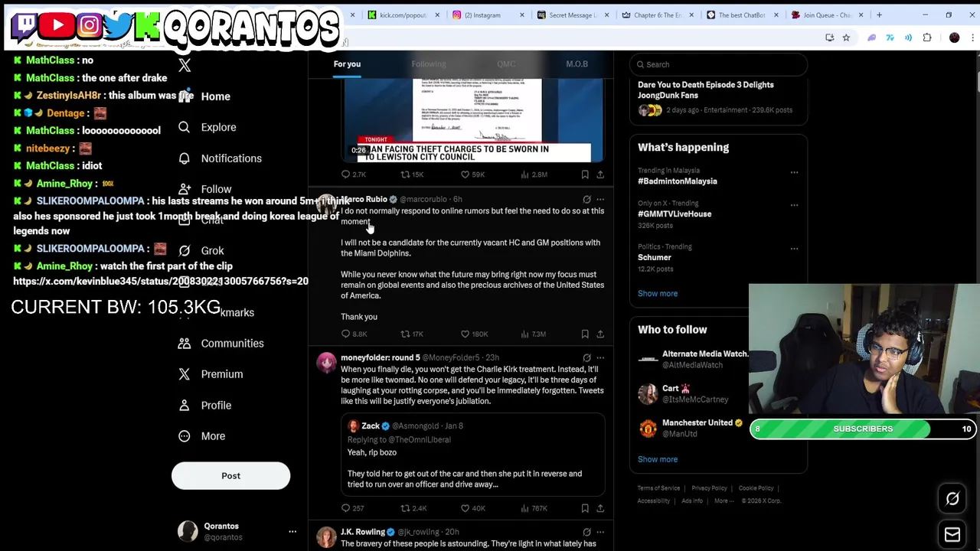Bookmark the Lewiston City Council video tweet
This screenshot has height=551, width=980.
(585, 174)
